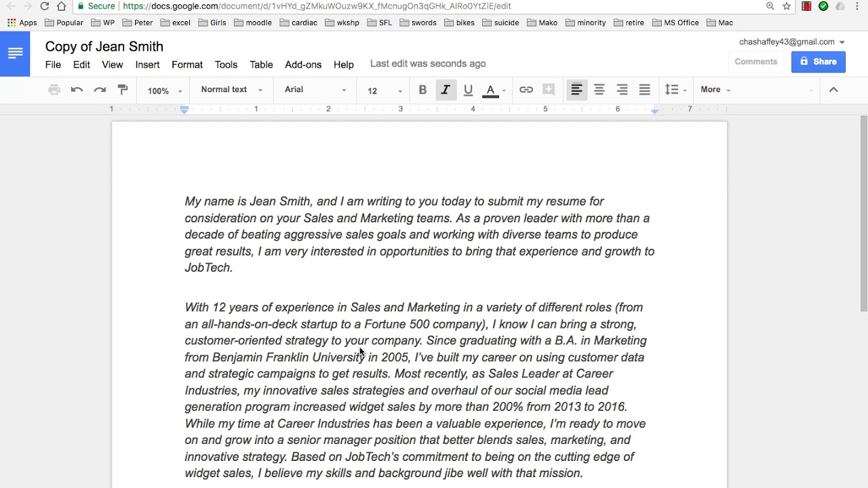Viewport: 868px width, 488px height.
Task: Open the Popular bookmarks folder
Action: (x=63, y=22)
